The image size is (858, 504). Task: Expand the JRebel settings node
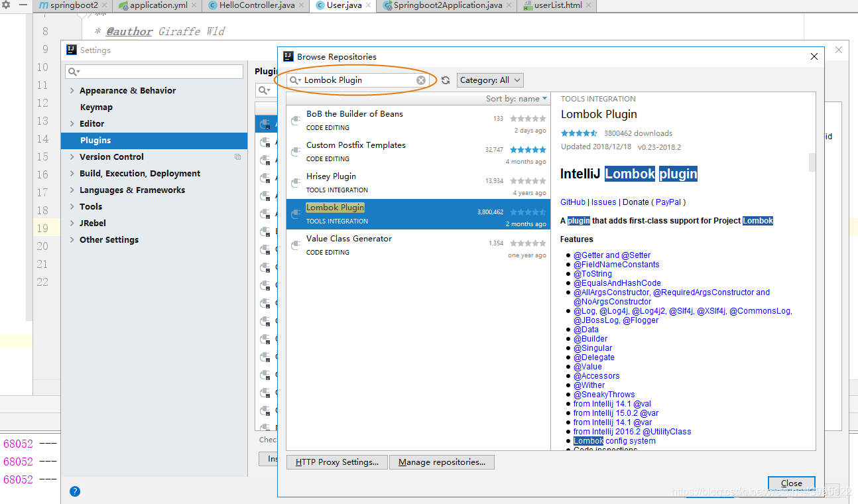point(72,223)
